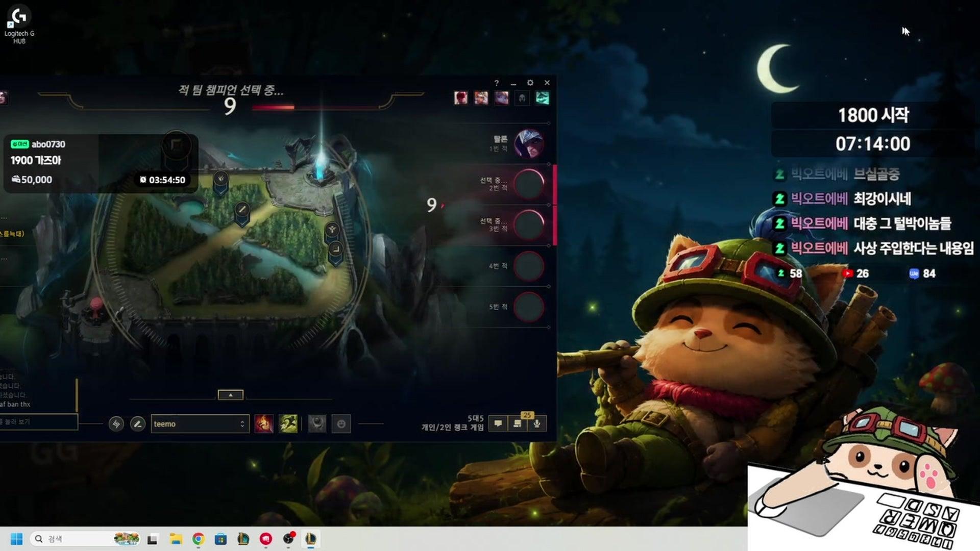Screen dimensions: 980x551
Task: Open the chat speech bubble icon
Action: click(498, 423)
